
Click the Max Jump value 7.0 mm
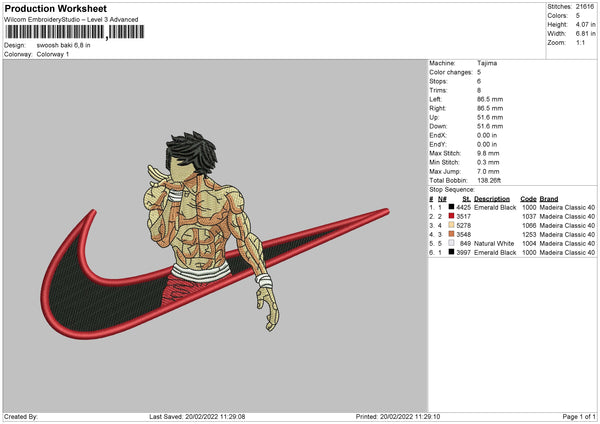coord(488,171)
